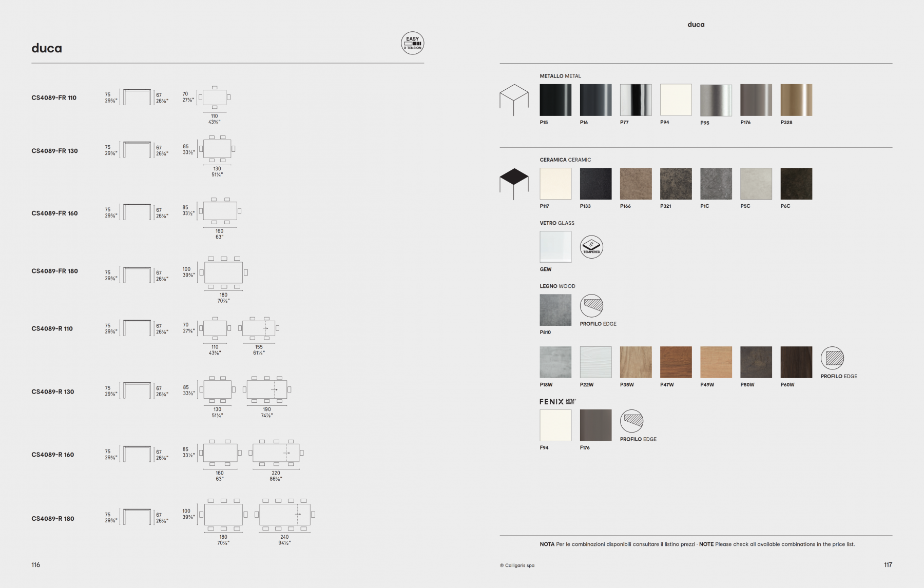924x588 pixels.
Task: Click the black ceramic top table icon
Action: pyautogui.click(x=514, y=183)
